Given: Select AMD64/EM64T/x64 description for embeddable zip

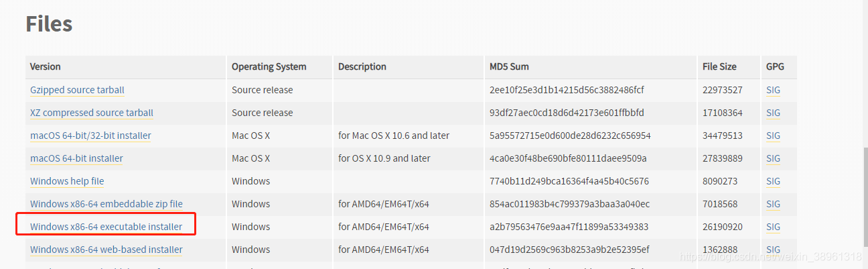Looking at the screenshot, I should [384, 204].
